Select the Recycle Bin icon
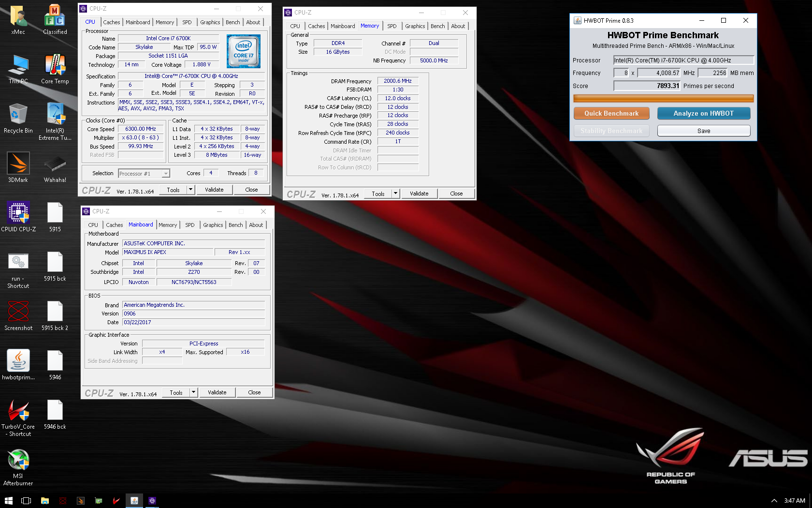This screenshot has height=508, width=812. [x=18, y=119]
